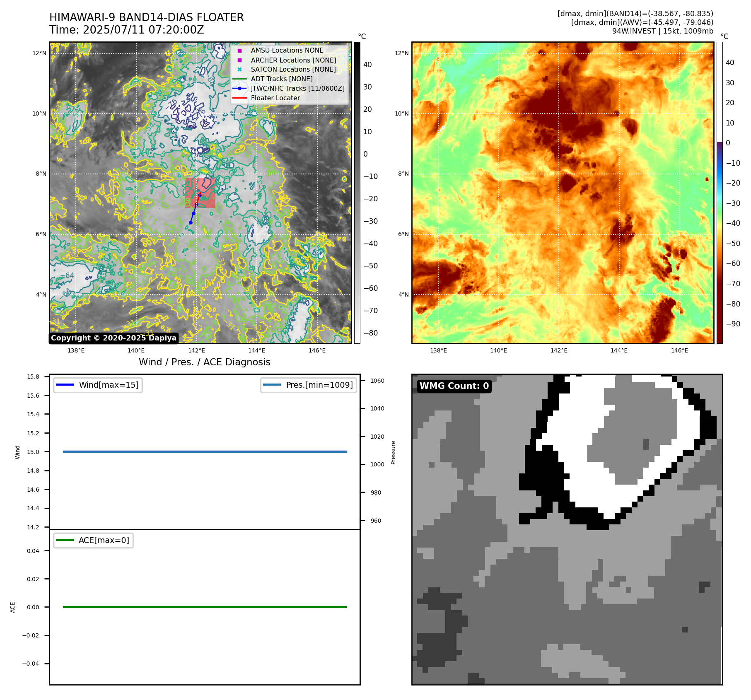Click the '−90' tick on rainbow colorbar
The width and height of the screenshot is (751, 700).
tap(733, 324)
